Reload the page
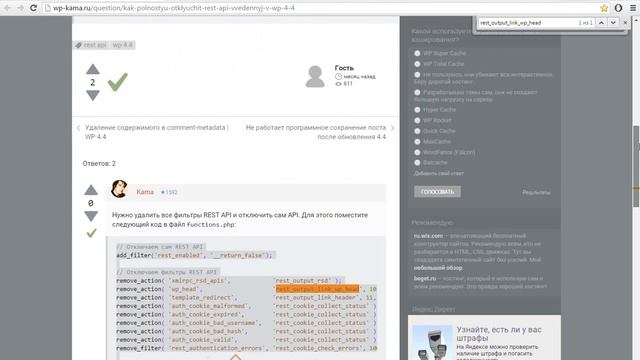This screenshot has height=360, width=640. click(34, 8)
